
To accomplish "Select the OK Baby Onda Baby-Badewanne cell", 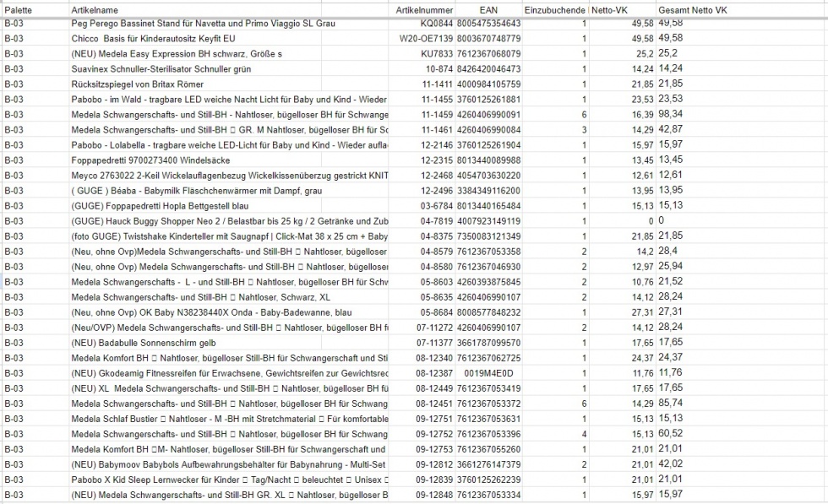I will point(211,312).
